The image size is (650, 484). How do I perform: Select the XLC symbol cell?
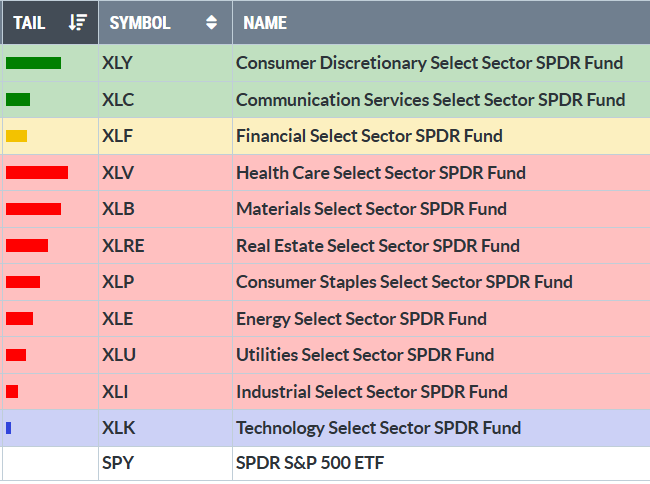pyautogui.click(x=117, y=99)
